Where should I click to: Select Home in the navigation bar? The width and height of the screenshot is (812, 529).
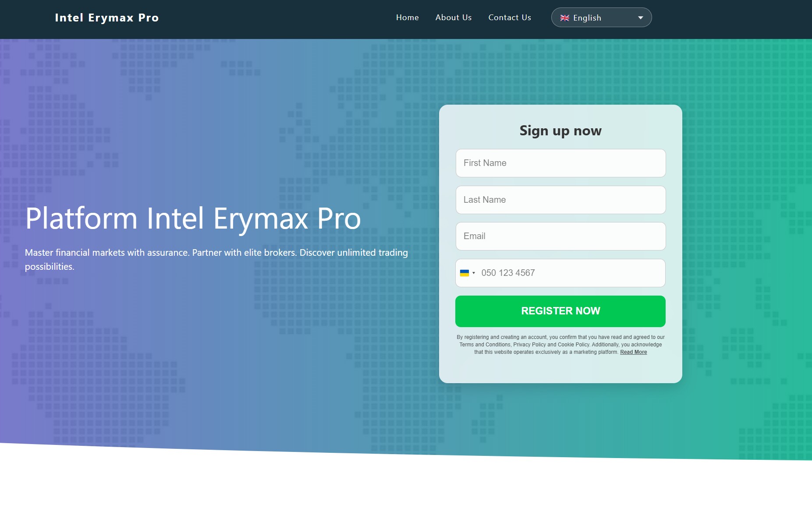point(407,18)
